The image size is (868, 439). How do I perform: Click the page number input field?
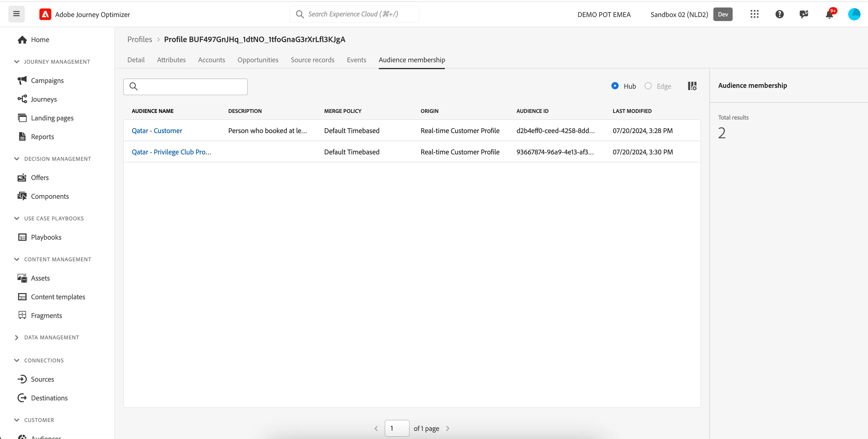click(397, 428)
